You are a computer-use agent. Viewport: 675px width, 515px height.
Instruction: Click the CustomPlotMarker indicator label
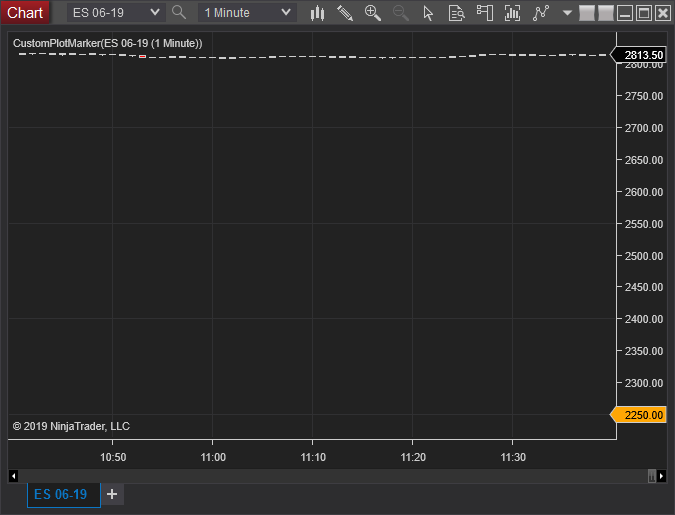pyautogui.click(x=108, y=43)
